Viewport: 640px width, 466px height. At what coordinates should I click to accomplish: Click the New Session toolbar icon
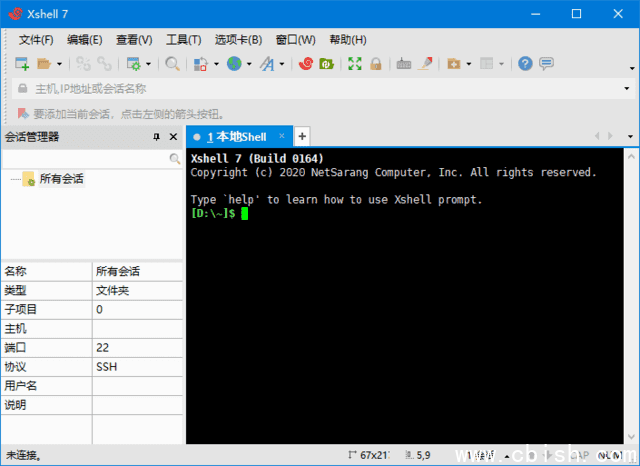coord(22,64)
